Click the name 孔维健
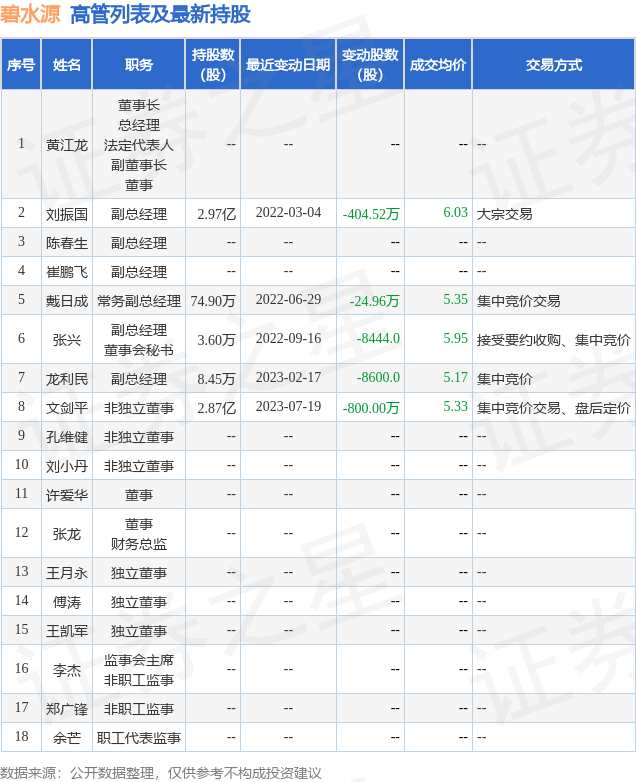Screen dimensions: 636x782 [x=67, y=437]
